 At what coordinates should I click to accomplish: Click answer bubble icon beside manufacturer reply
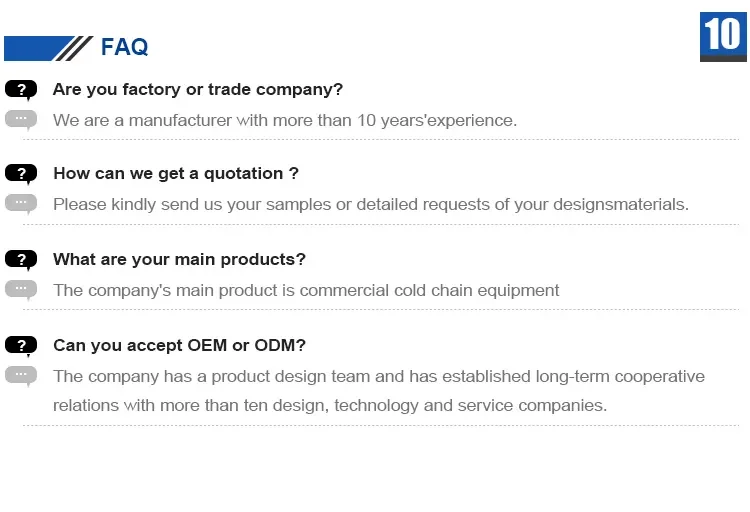pyautogui.click(x=21, y=120)
